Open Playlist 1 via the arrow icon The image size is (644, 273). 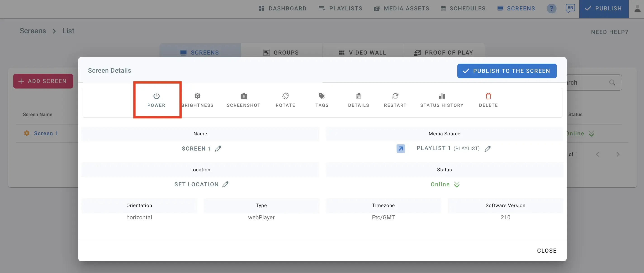coord(401,148)
